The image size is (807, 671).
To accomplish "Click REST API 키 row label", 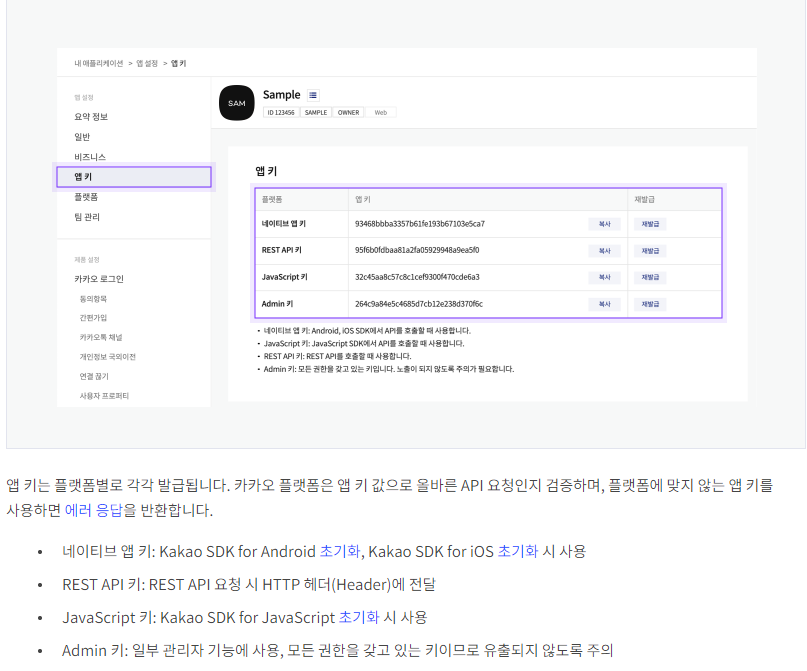I will 282,250.
